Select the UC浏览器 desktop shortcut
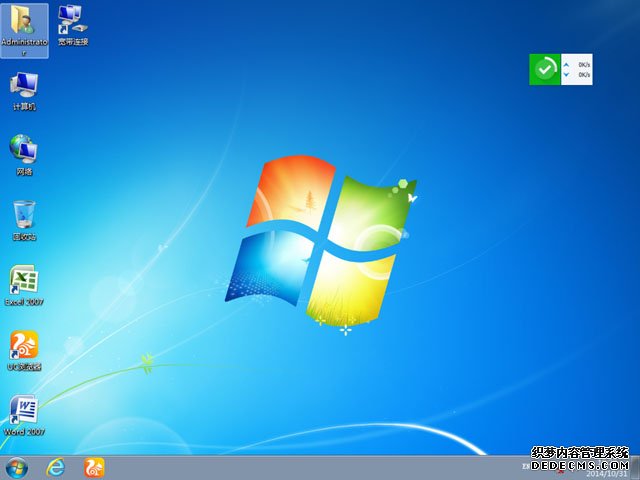The width and height of the screenshot is (640, 480). tap(24, 351)
